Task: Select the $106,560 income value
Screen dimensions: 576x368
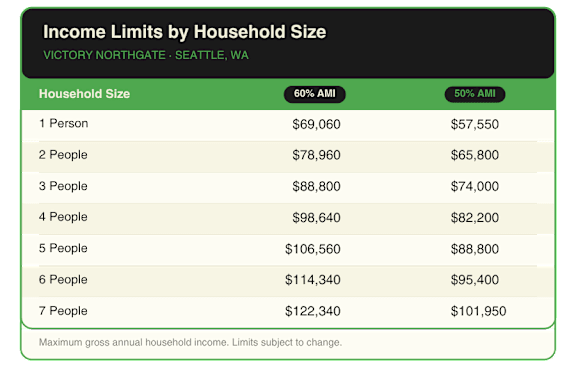Action: (313, 249)
